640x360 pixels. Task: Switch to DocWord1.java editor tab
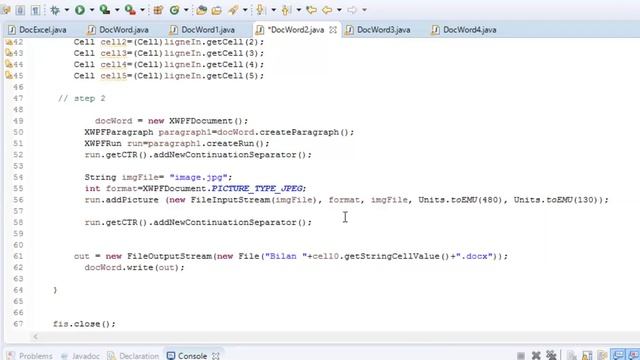pyautogui.click(x=203, y=30)
